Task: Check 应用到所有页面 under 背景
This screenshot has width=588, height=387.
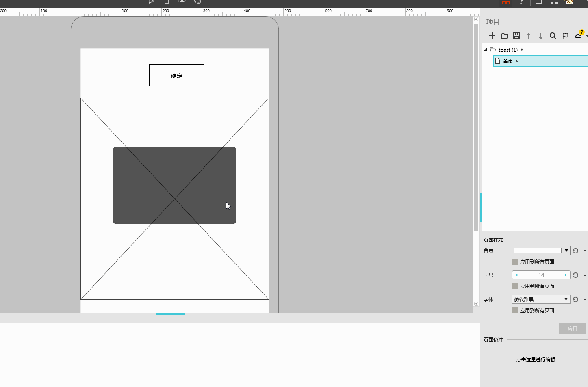Action: (x=515, y=262)
